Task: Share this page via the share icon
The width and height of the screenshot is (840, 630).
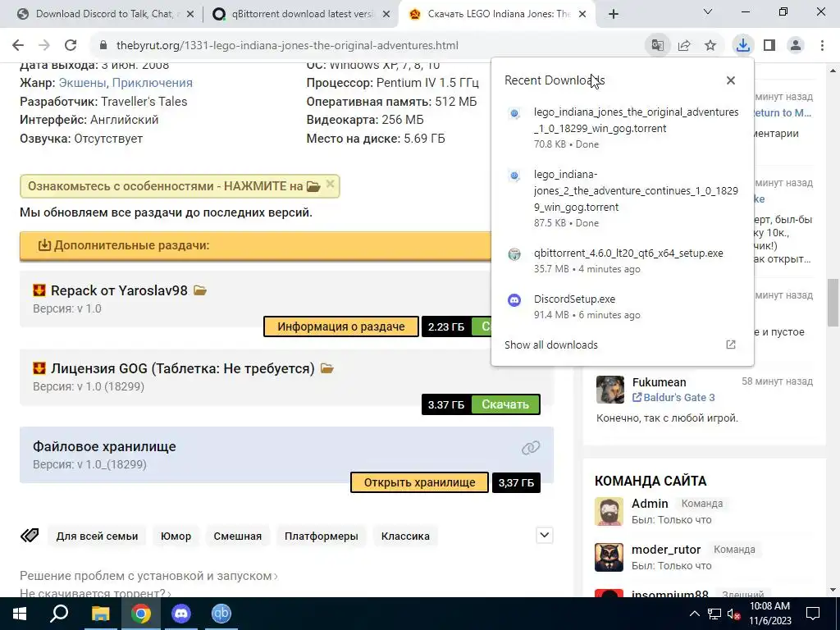Action: coord(684,46)
